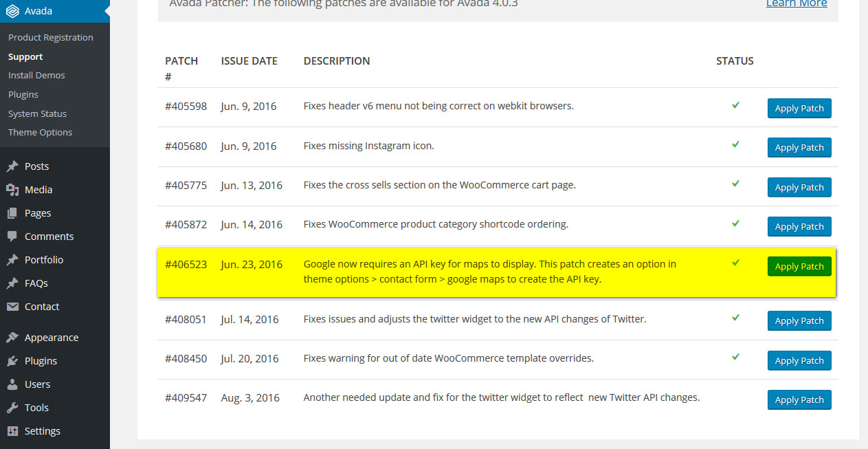Open the Learn More link
The height and width of the screenshot is (449, 868).
click(797, 4)
